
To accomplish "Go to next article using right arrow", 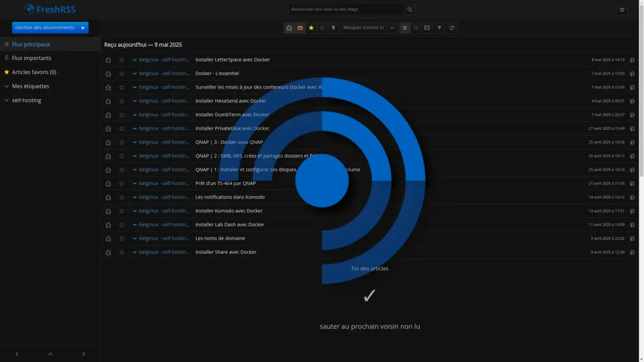I will tap(84, 354).
